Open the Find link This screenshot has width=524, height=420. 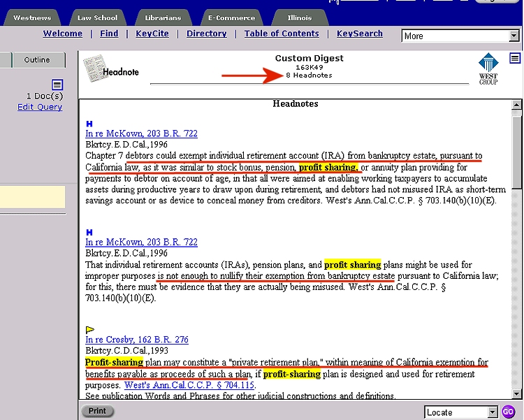pos(109,34)
